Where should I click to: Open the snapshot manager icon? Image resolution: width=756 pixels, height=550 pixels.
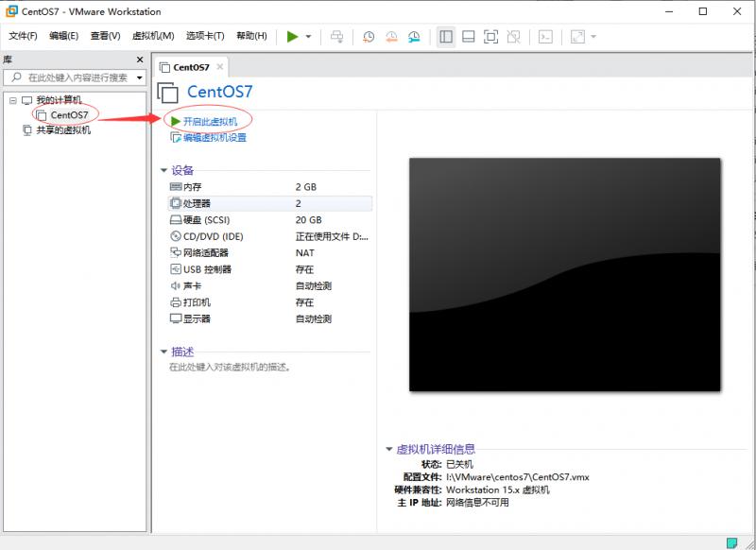tap(414, 37)
